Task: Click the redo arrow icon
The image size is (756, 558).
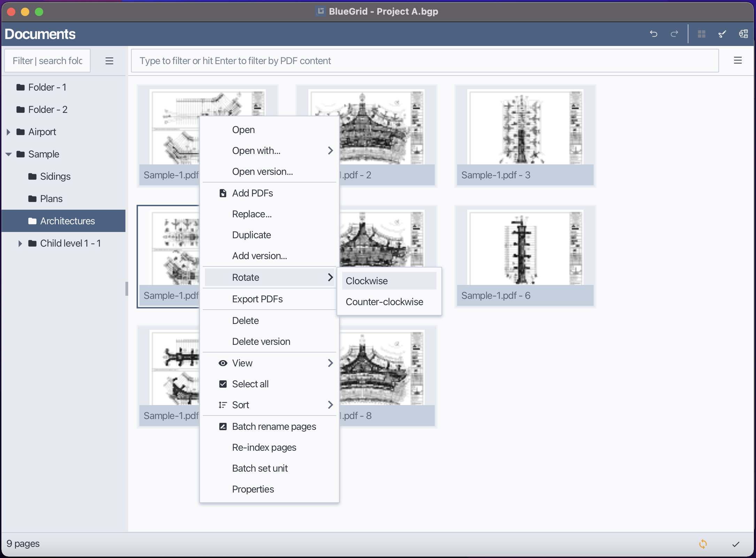Action: coord(674,34)
